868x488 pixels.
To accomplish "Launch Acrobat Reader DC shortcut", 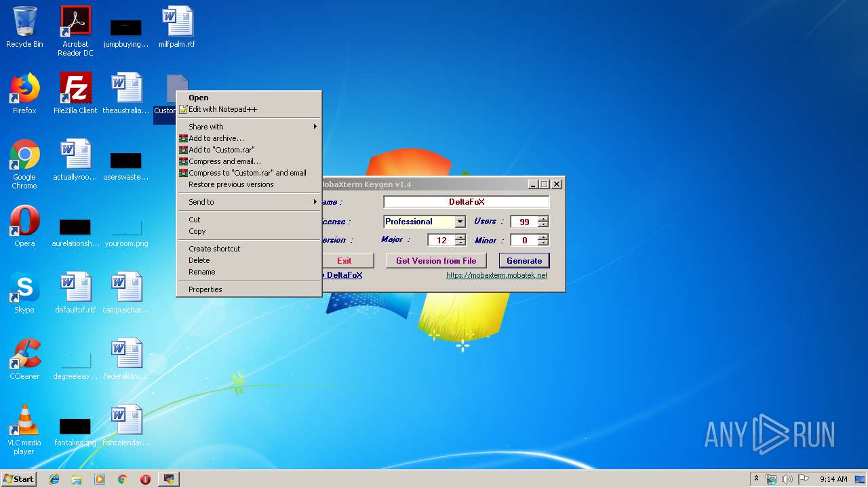I will 75,31.
